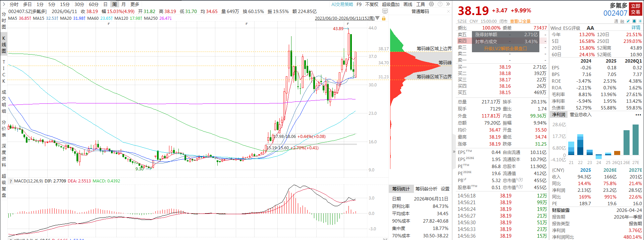Open the 深度资料 sidebar tab
644x240 pixels.
[x=4, y=155]
